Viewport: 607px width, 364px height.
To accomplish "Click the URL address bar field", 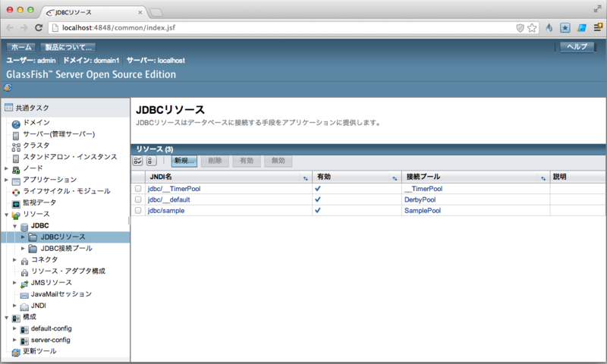I will 281,27.
